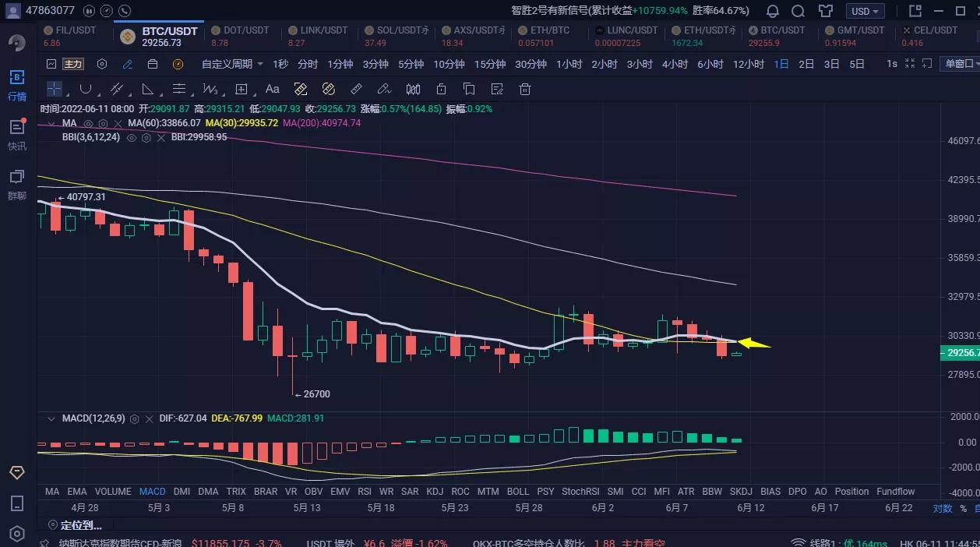
Task: Click the second diagonal ruler measure icon
Action: [x=328, y=89]
